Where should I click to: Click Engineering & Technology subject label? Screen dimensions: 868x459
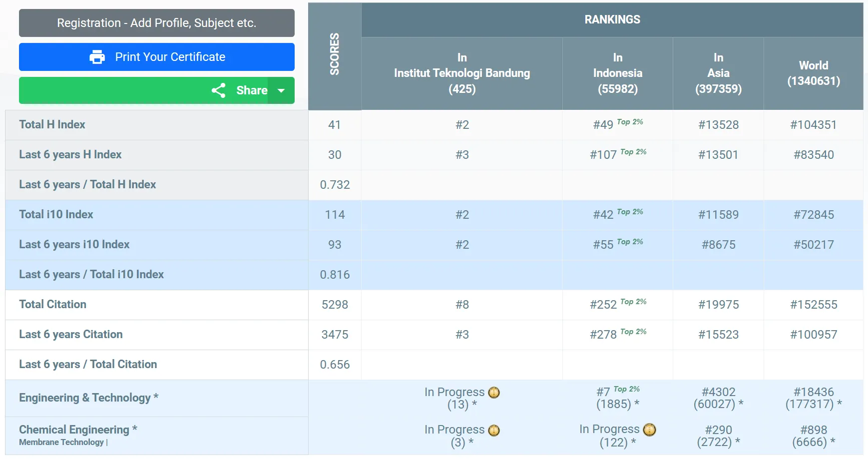(x=84, y=398)
